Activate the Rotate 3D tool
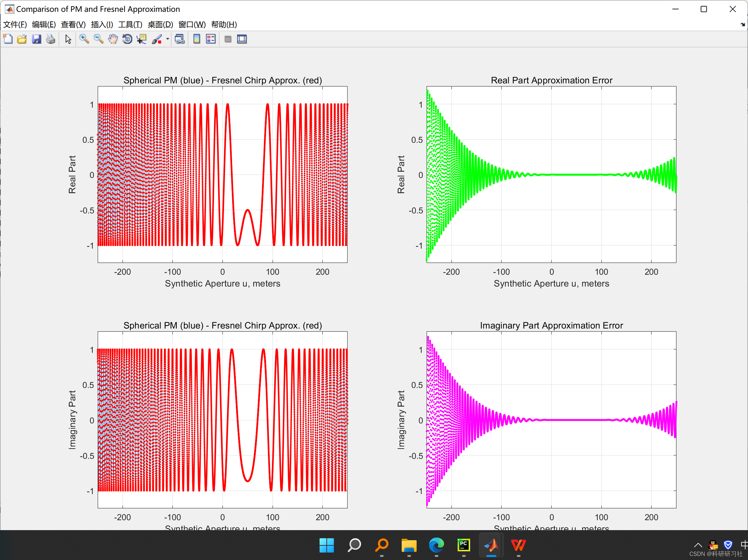The image size is (748, 560). coord(127,39)
